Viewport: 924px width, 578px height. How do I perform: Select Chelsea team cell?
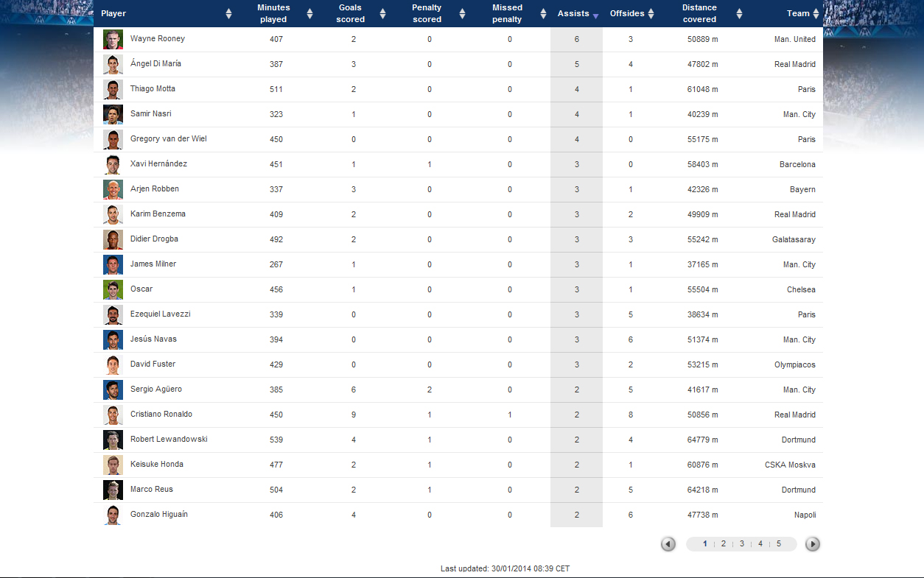(802, 289)
